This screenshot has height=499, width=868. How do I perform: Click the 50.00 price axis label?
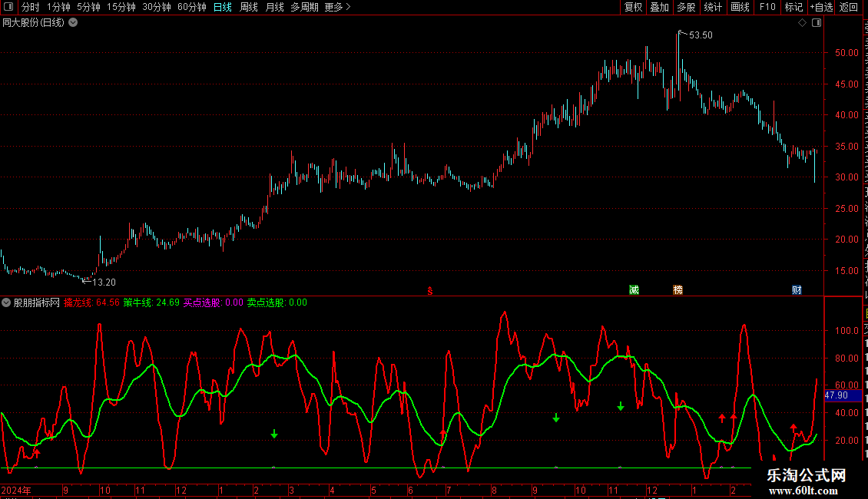[x=847, y=53]
